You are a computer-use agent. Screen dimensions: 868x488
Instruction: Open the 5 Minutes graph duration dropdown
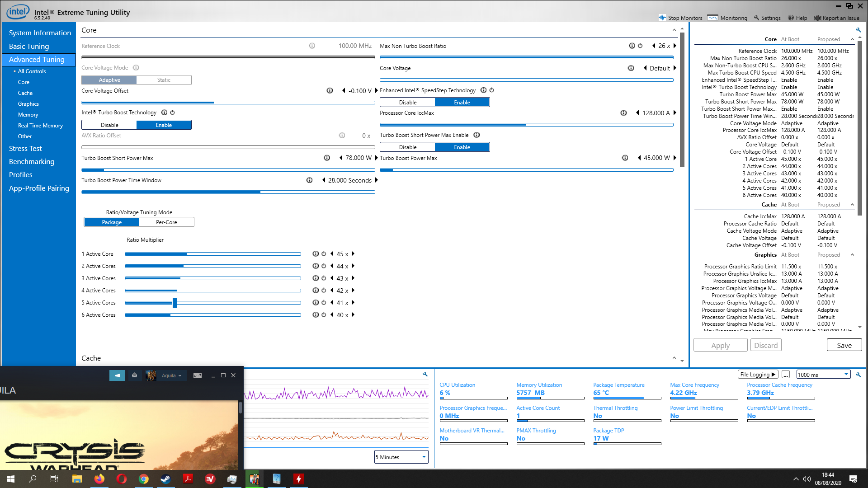pos(401,457)
